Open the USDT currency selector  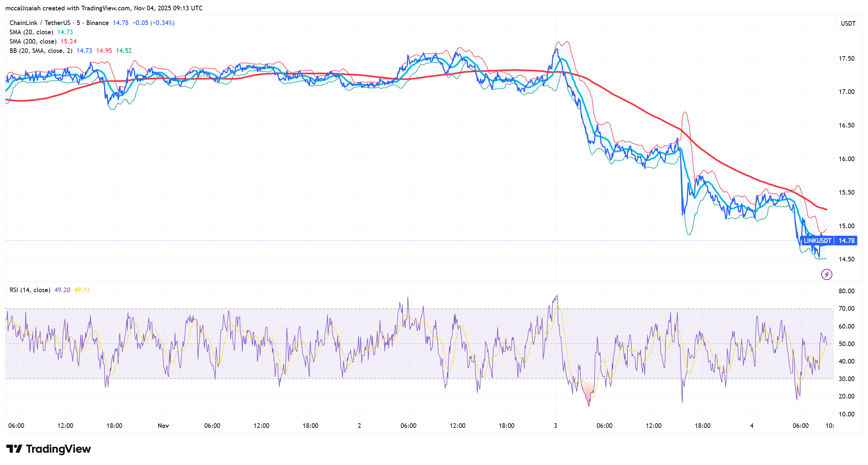pyautogui.click(x=848, y=24)
